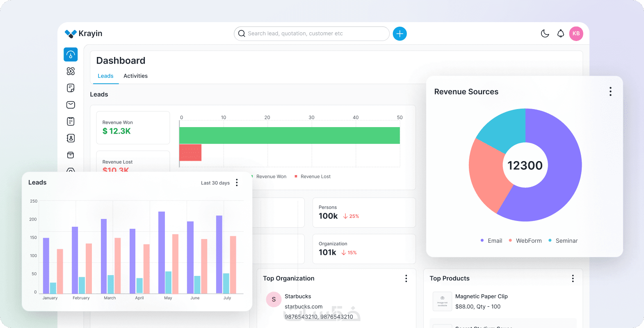Open the Contacts sidebar icon
This screenshot has height=328, width=644.
[71, 138]
